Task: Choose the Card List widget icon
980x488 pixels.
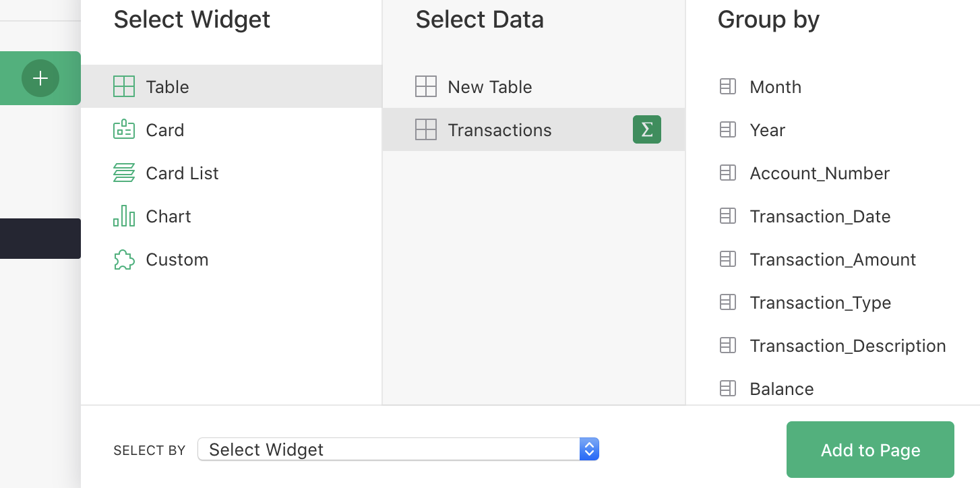Action: pyautogui.click(x=125, y=173)
